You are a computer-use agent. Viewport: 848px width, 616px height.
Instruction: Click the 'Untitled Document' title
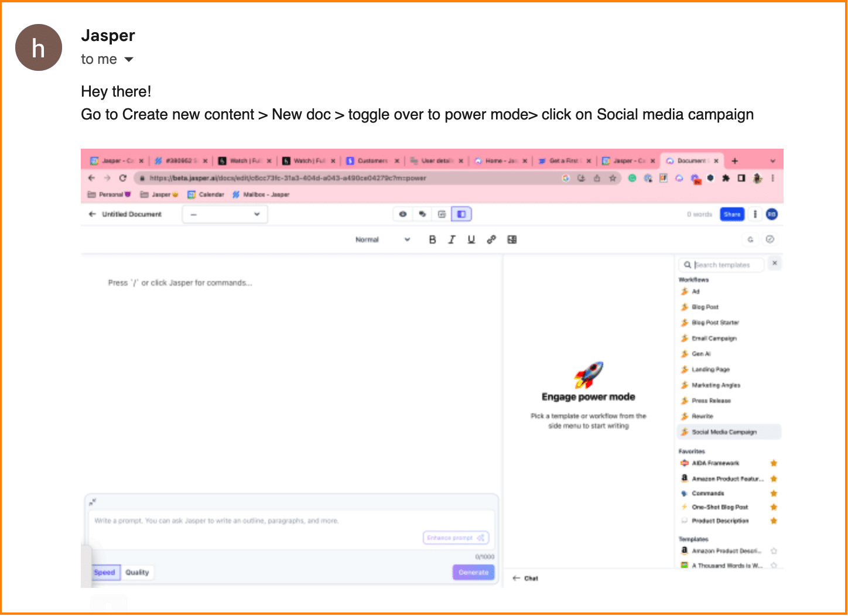click(x=132, y=214)
